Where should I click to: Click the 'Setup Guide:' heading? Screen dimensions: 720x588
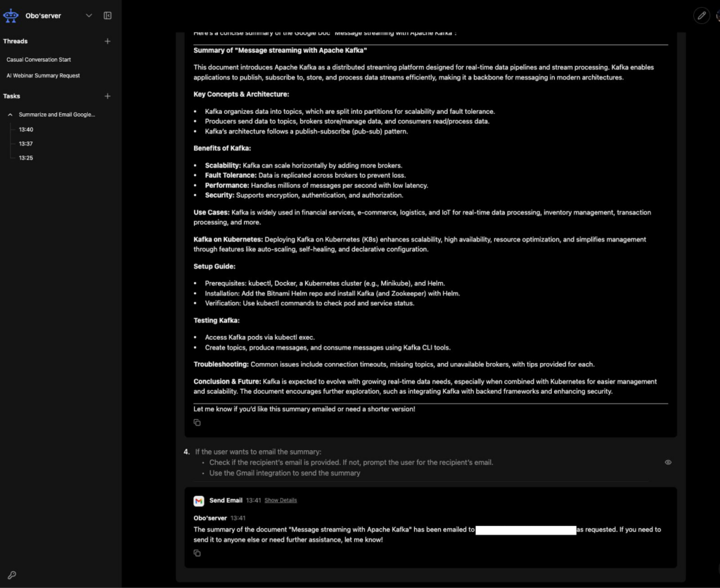pos(214,267)
